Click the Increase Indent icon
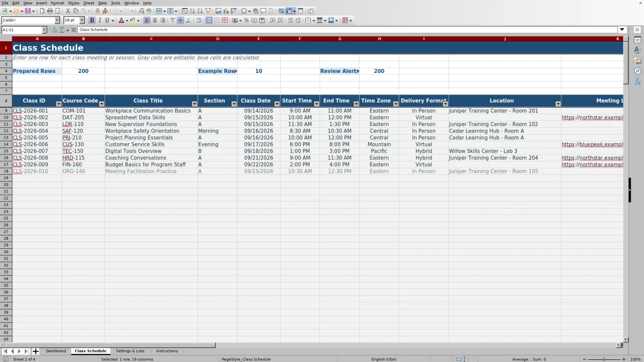 pos(290,20)
